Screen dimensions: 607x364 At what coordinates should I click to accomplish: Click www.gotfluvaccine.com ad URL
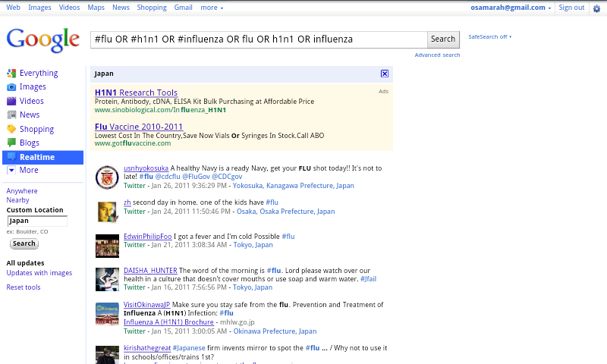point(132,143)
